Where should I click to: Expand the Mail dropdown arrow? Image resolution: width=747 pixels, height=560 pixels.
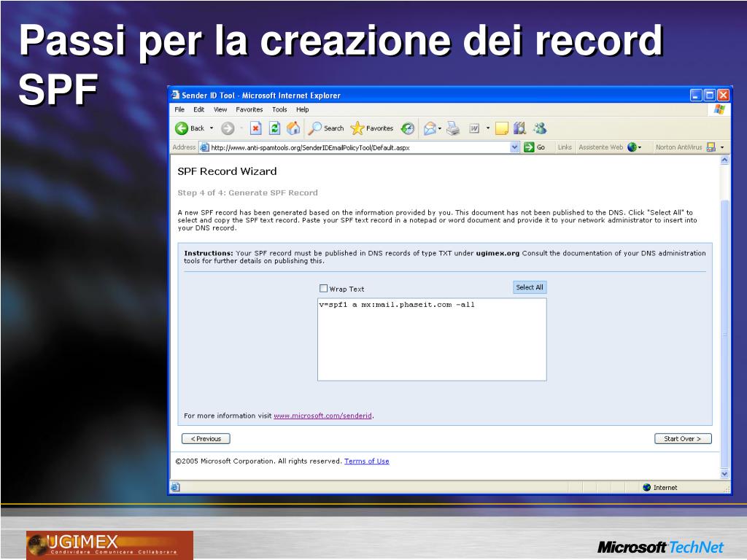tap(440, 128)
